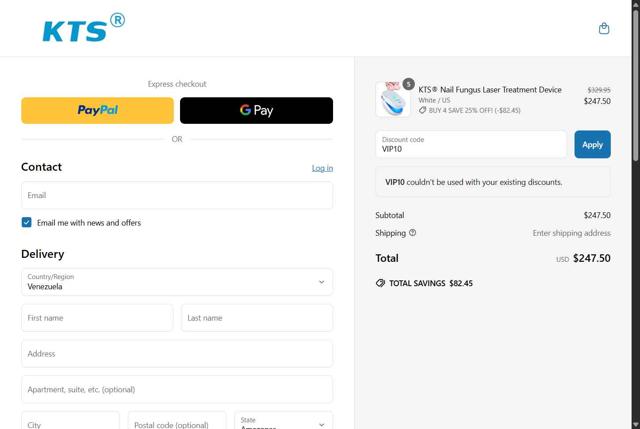Click the Last name field
The image size is (640, 429).
coord(257,318)
